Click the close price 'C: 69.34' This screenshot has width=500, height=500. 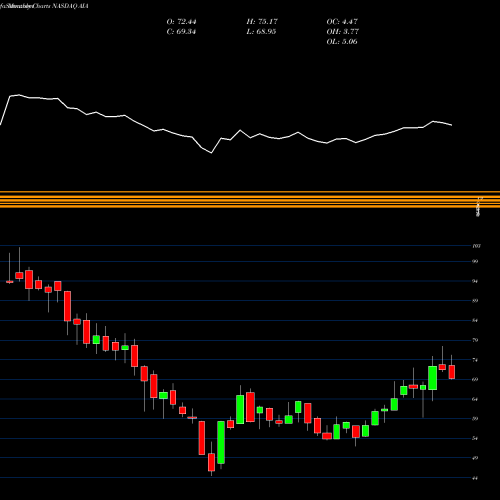181,32
